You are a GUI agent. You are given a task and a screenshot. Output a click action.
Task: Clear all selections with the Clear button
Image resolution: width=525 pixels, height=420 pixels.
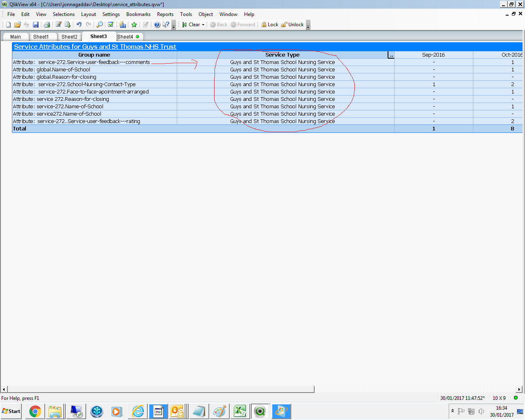point(192,25)
